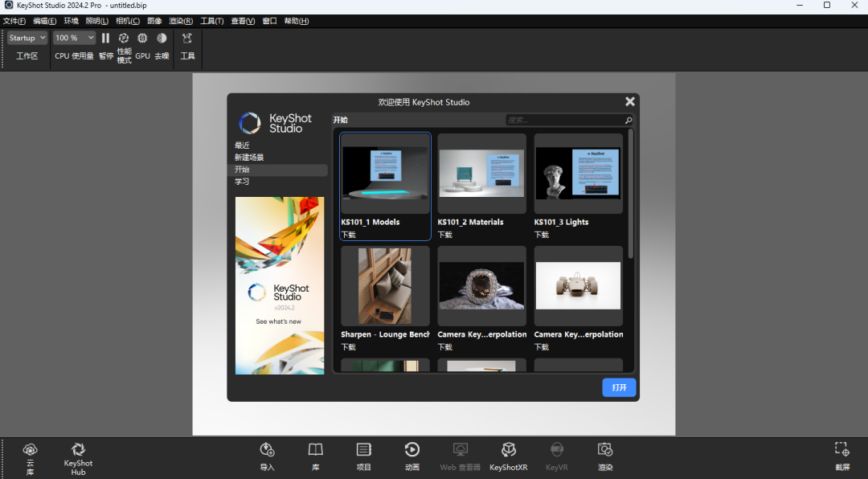Click the 打开 button

pos(619,387)
